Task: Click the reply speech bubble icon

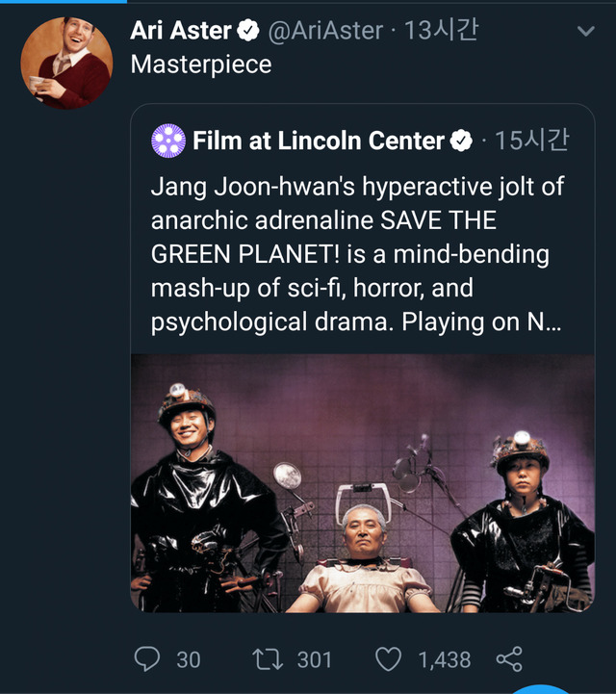Action: 146,658
